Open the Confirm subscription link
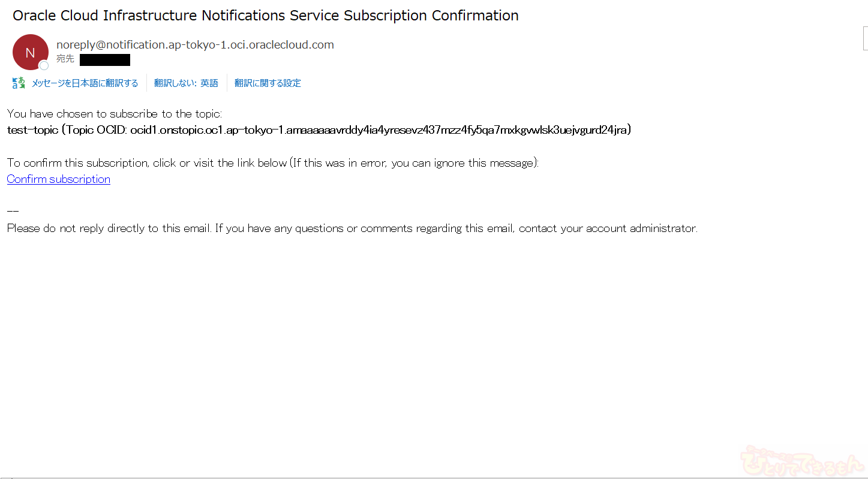This screenshot has width=868, height=479. 58,179
